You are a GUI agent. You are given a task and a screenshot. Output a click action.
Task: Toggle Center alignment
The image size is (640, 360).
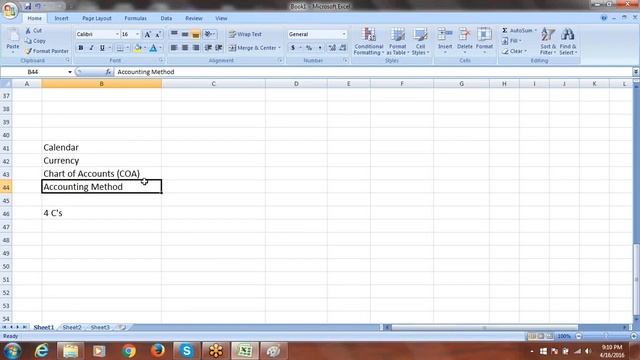pyautogui.click(x=185, y=48)
